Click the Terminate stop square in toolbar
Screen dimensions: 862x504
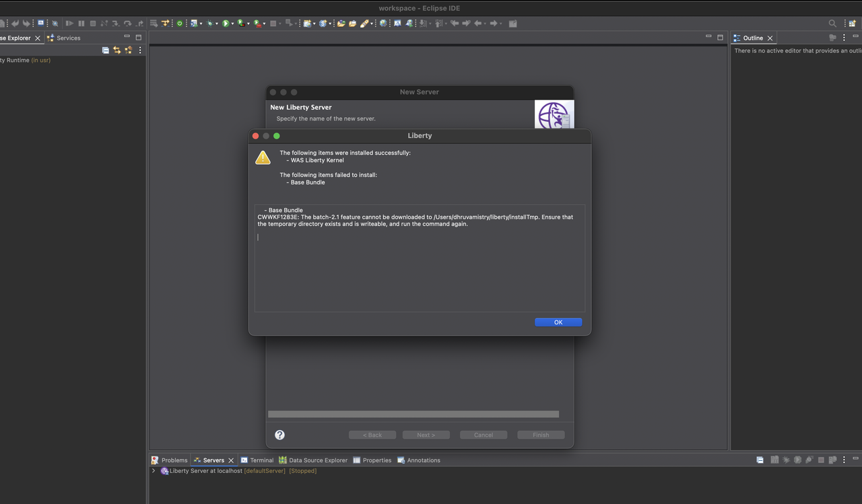point(93,23)
